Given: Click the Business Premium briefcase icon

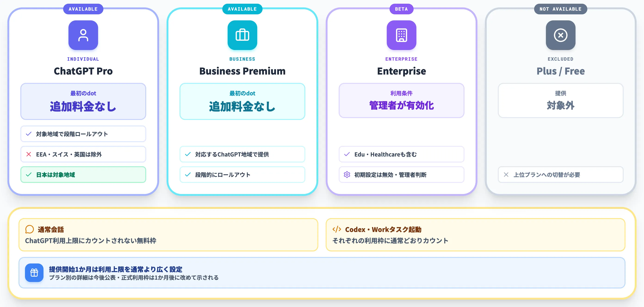Looking at the screenshot, I should point(242,35).
